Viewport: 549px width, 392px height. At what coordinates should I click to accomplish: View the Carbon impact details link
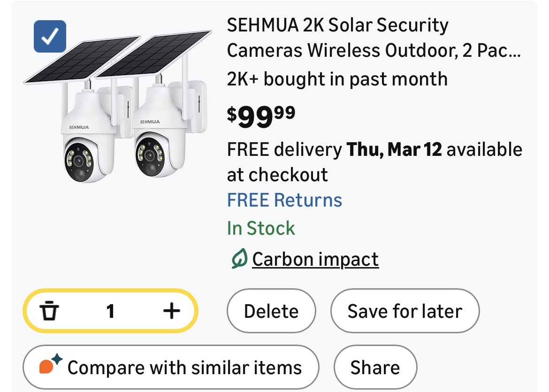click(315, 259)
